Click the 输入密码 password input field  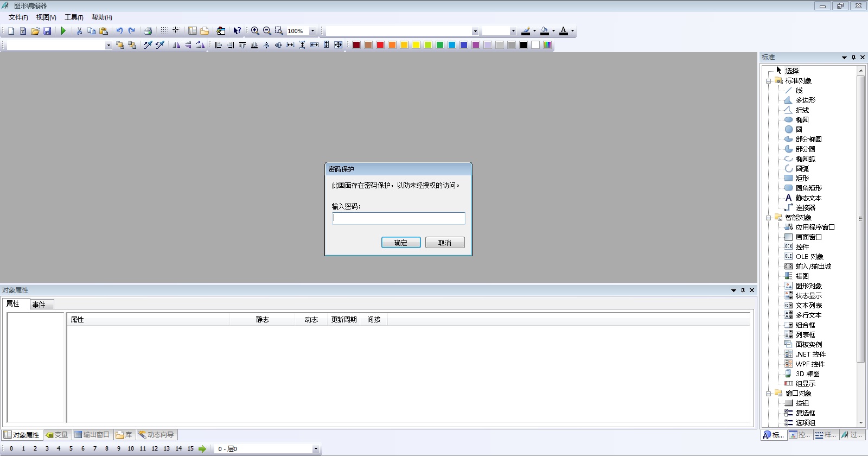tap(399, 218)
